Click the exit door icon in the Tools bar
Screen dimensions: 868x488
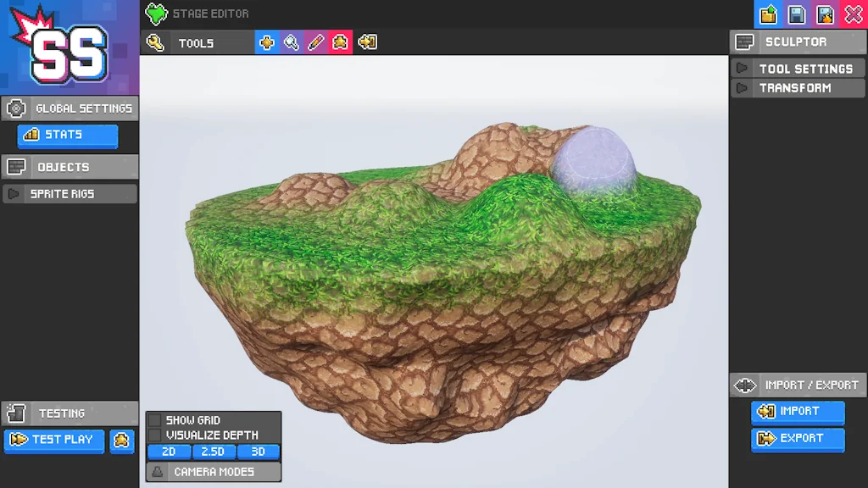[367, 42]
